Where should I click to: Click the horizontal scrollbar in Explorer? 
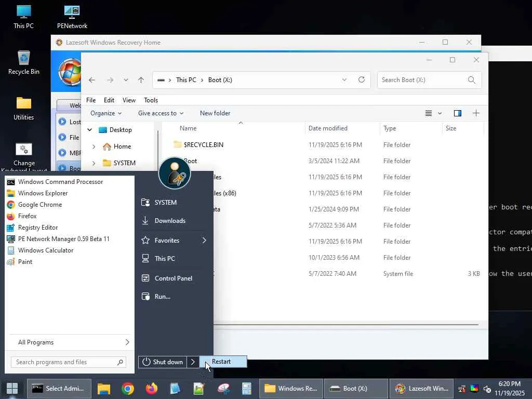click(345, 325)
